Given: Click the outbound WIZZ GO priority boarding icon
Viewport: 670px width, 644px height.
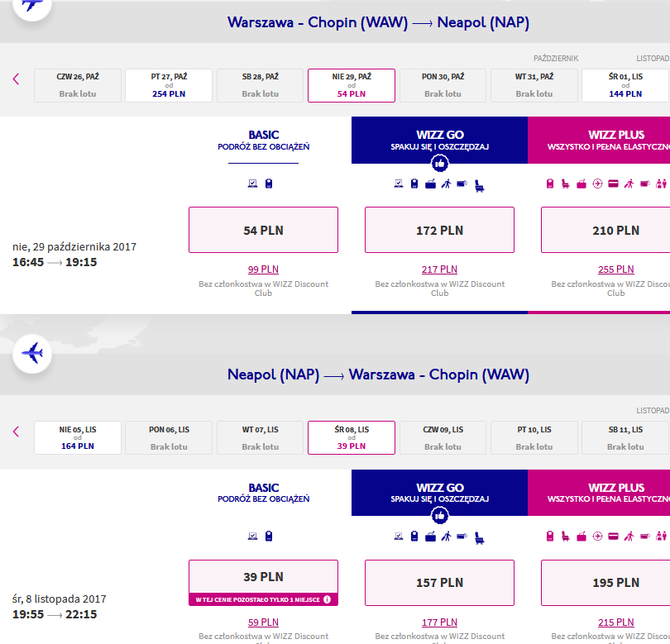Looking at the screenshot, I should pos(446,184).
